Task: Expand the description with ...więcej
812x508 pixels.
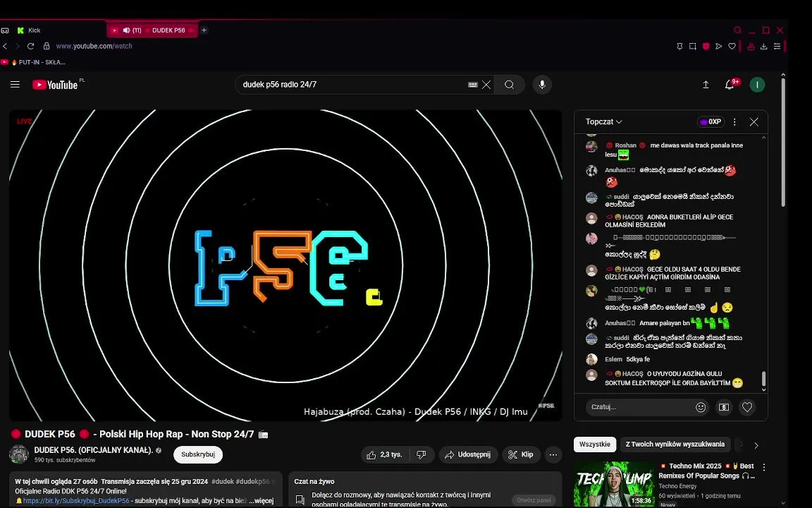Action: pyautogui.click(x=261, y=501)
